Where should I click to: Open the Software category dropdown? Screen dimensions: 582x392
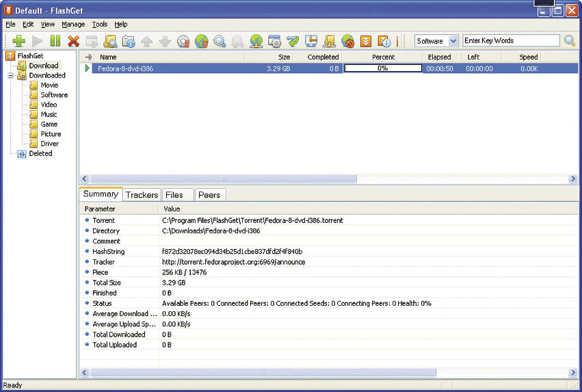click(453, 41)
